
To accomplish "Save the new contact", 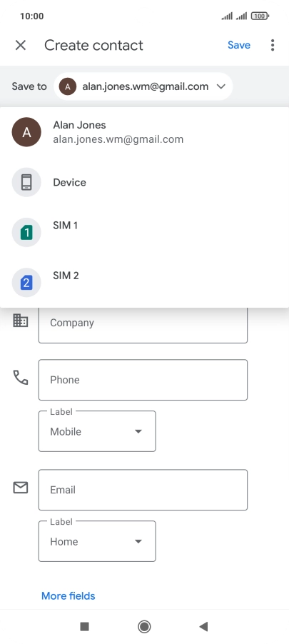I will 239,45.
